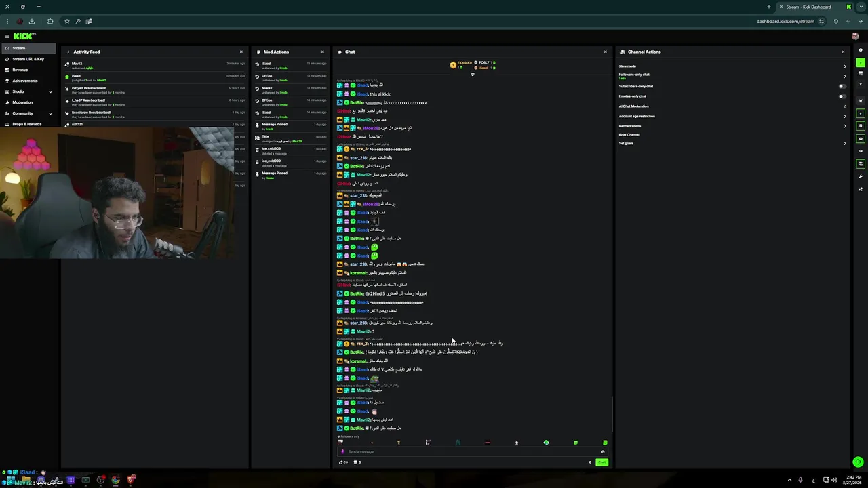Open the Moderation sidebar page
The height and width of the screenshot is (488, 868).
click(x=28, y=102)
